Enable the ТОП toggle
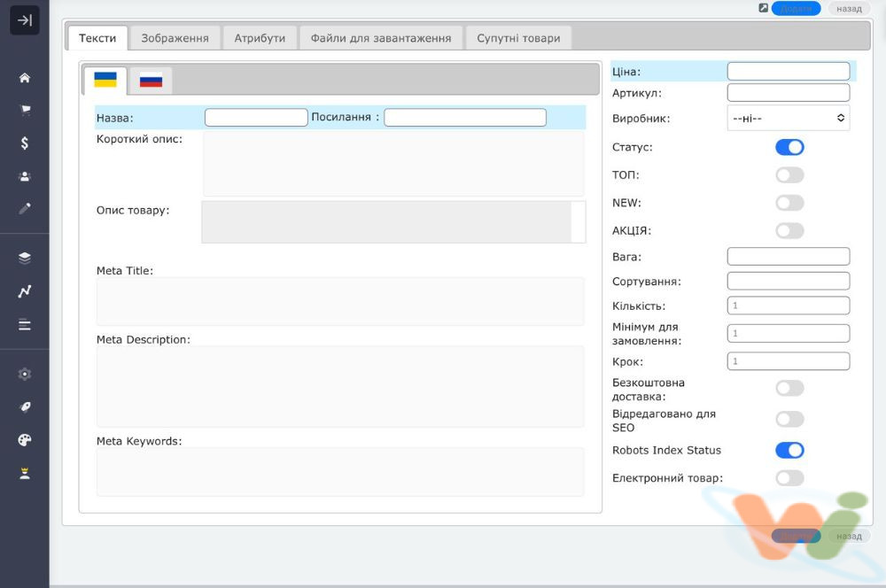This screenshot has width=886, height=588. (x=789, y=175)
